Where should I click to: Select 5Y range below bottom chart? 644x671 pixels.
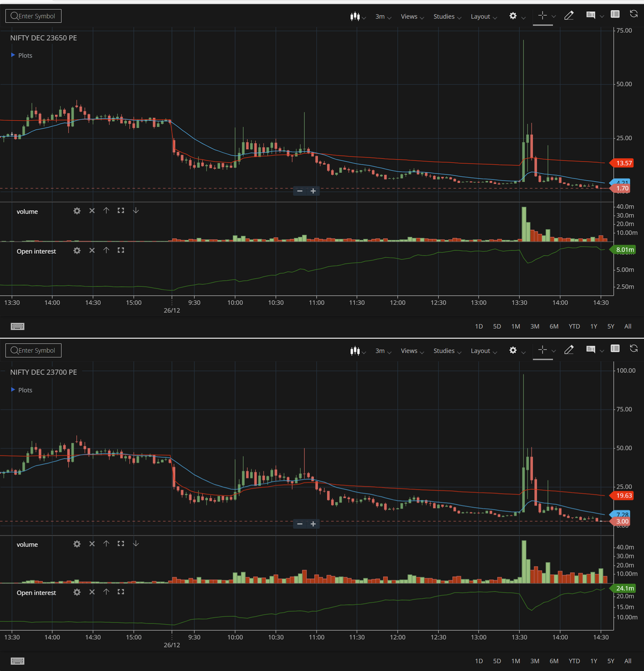pyautogui.click(x=611, y=661)
